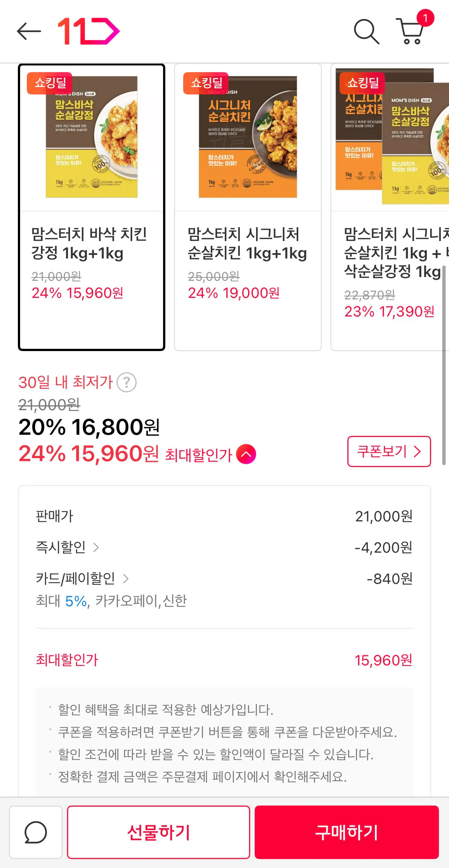Viewport: 449px width, 868px height.
Task: Tap the back arrow icon
Action: click(x=29, y=31)
